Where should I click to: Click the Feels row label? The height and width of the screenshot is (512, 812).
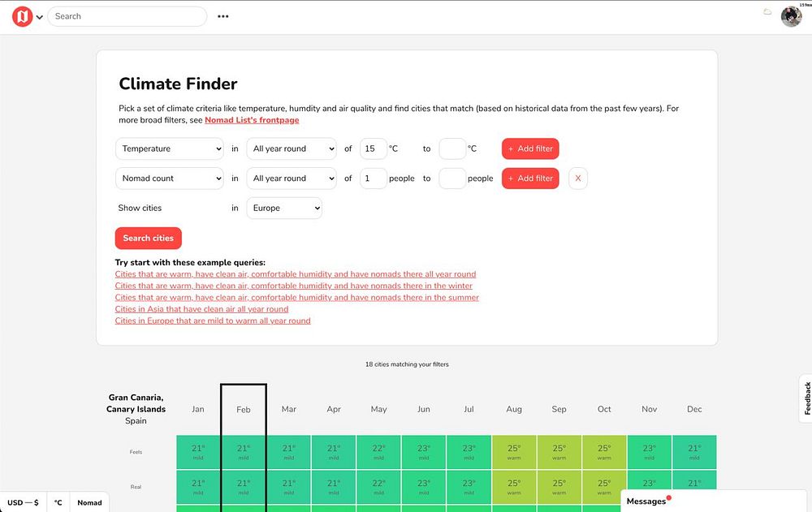tap(136, 452)
